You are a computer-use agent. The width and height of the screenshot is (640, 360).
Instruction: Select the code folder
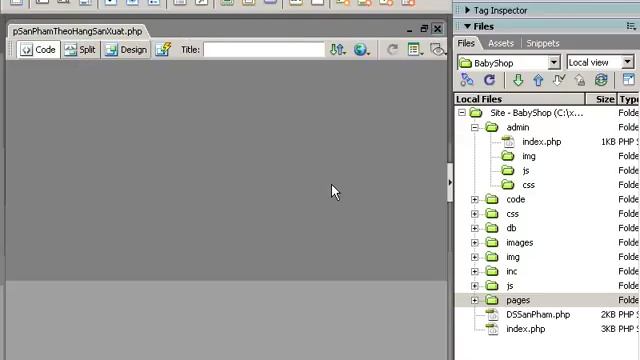click(x=516, y=200)
